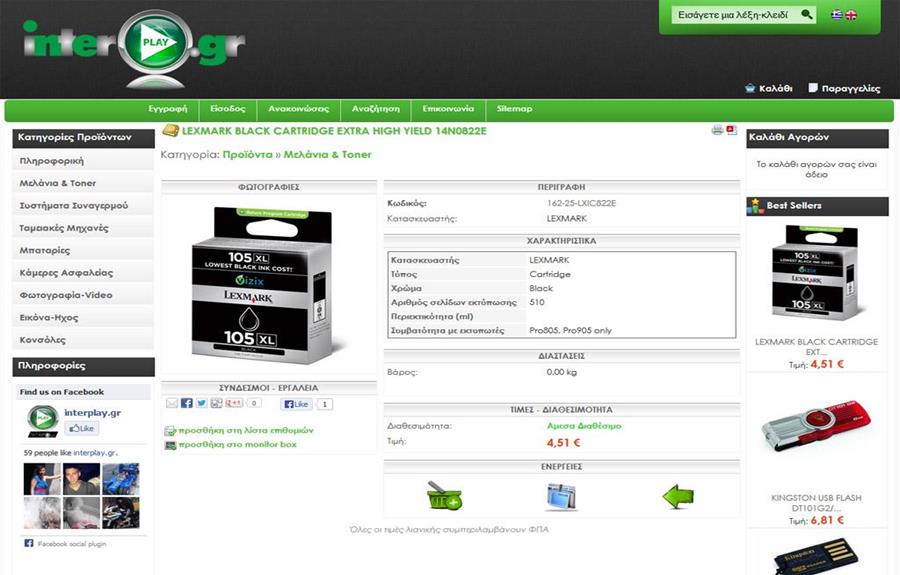Share the product on Twitter
The width and height of the screenshot is (900, 575).
tap(201, 403)
